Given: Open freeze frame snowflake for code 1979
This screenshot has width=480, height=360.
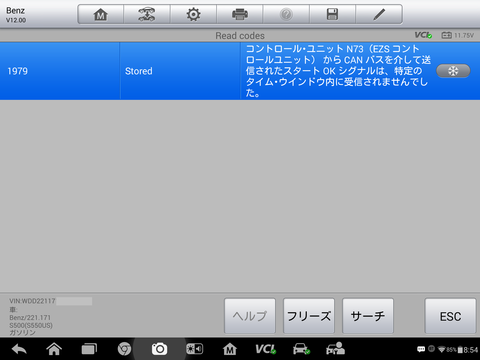Looking at the screenshot, I should (453, 71).
